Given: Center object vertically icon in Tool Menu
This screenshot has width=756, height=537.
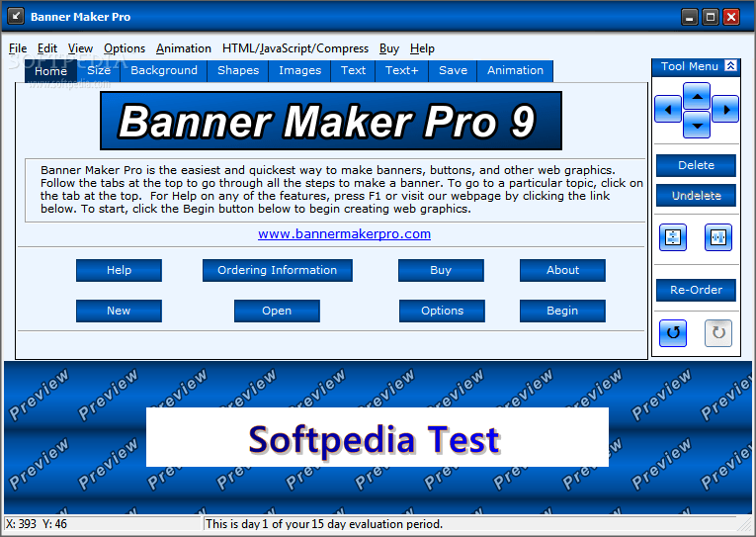Looking at the screenshot, I should click(673, 237).
